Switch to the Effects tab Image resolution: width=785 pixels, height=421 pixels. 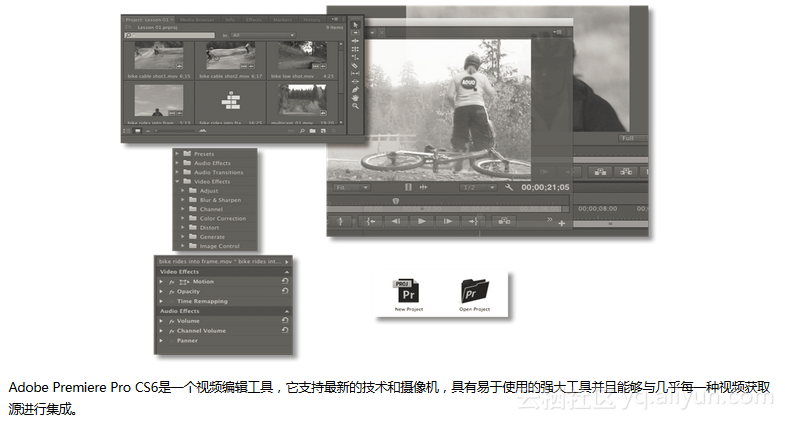tap(254, 20)
